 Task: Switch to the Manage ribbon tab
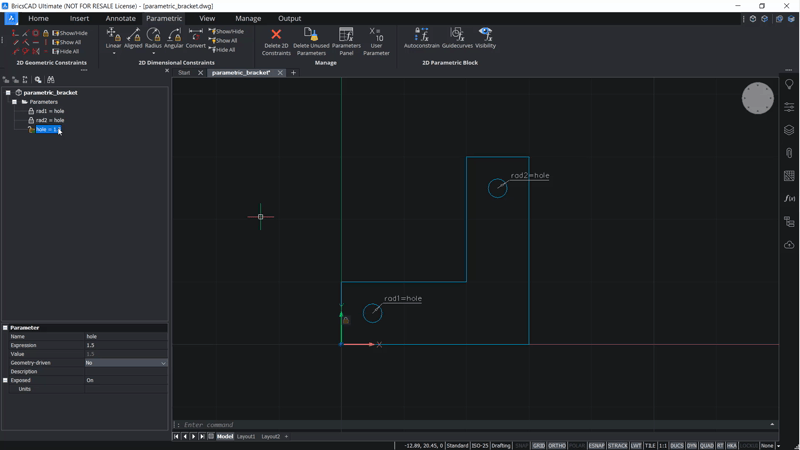click(248, 18)
